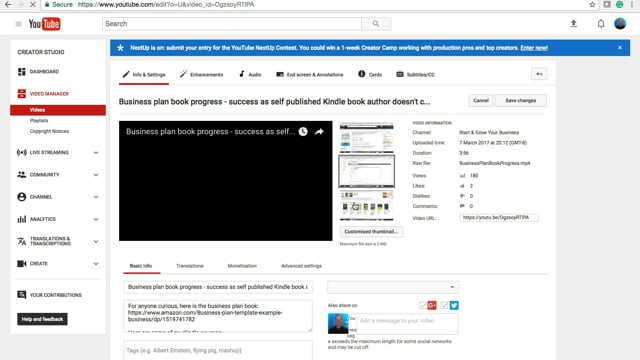Viewport: 640px width, 360px height.
Task: Open the account avatar menu
Action: coord(620,24)
